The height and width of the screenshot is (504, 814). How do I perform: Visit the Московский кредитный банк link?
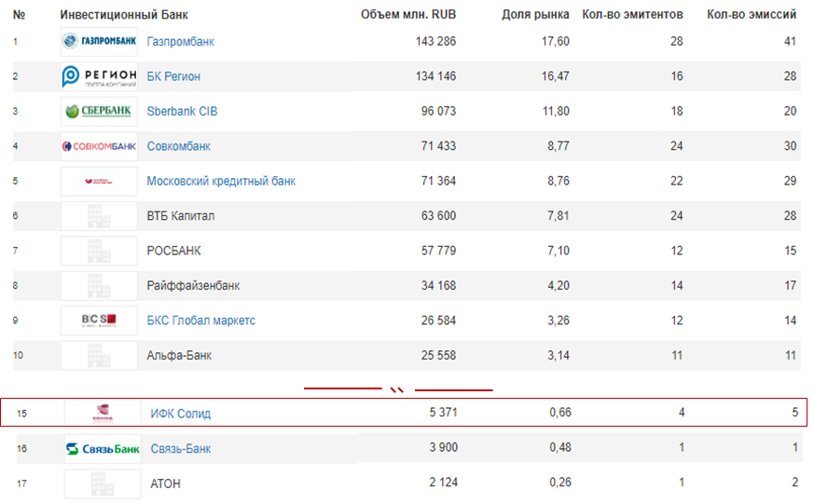pos(221,181)
